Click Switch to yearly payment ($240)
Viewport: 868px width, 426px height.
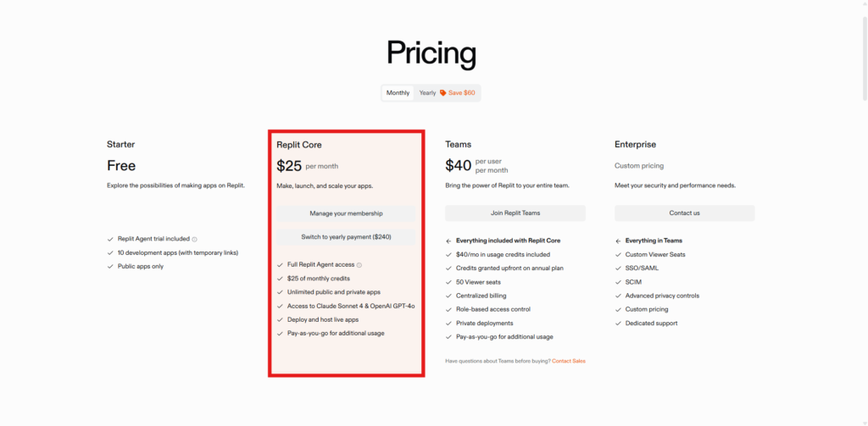346,237
